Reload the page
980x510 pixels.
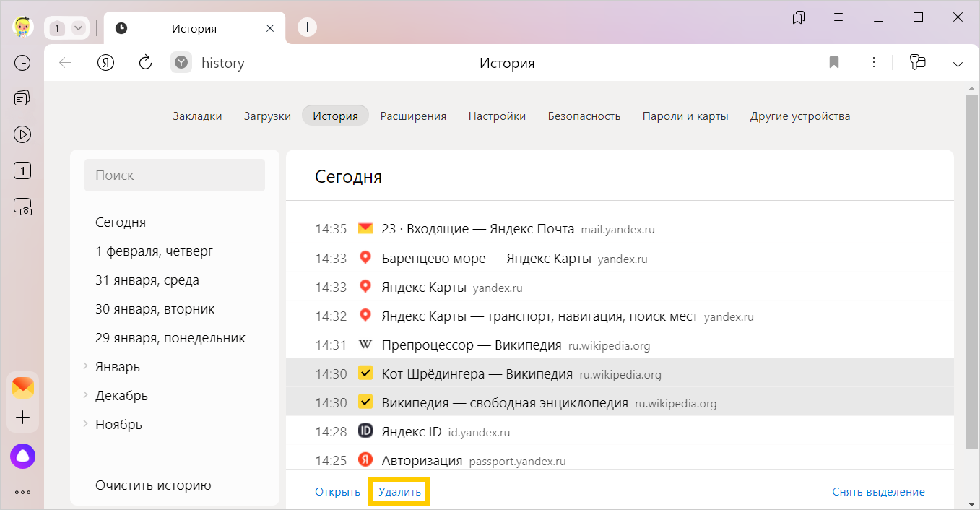(145, 63)
